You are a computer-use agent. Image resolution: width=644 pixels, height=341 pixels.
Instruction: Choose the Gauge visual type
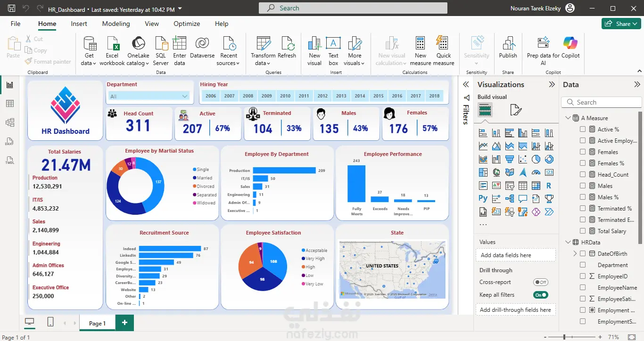click(x=536, y=172)
